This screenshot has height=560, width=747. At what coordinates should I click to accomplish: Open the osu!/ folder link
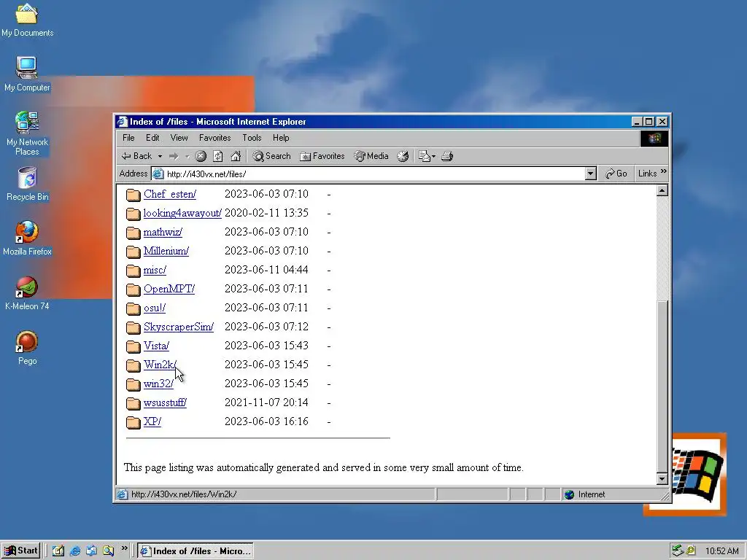155,308
